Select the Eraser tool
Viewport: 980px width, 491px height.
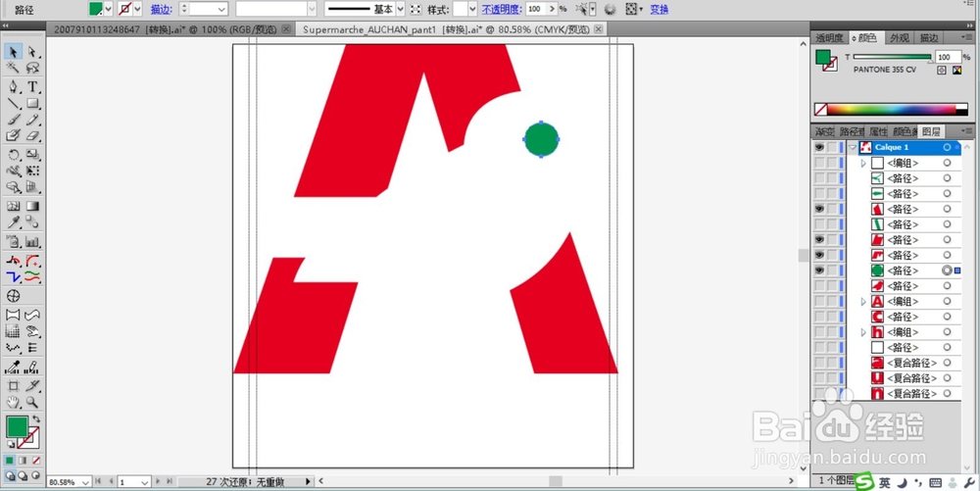[x=32, y=135]
